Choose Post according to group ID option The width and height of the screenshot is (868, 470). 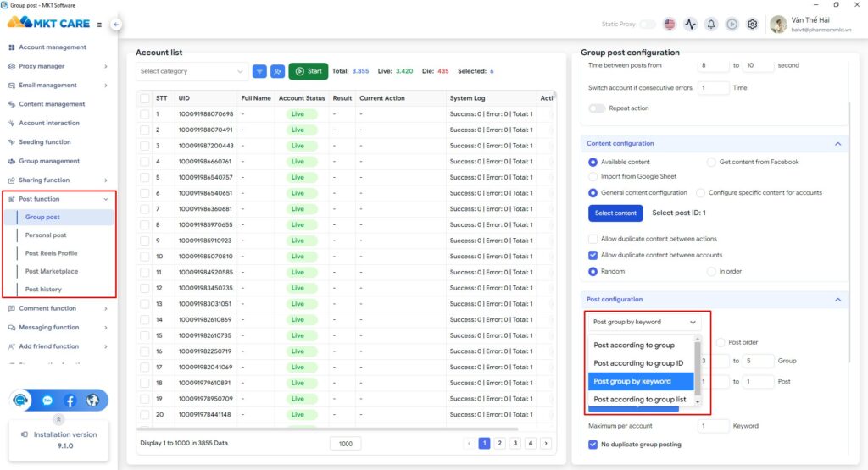[x=638, y=363]
